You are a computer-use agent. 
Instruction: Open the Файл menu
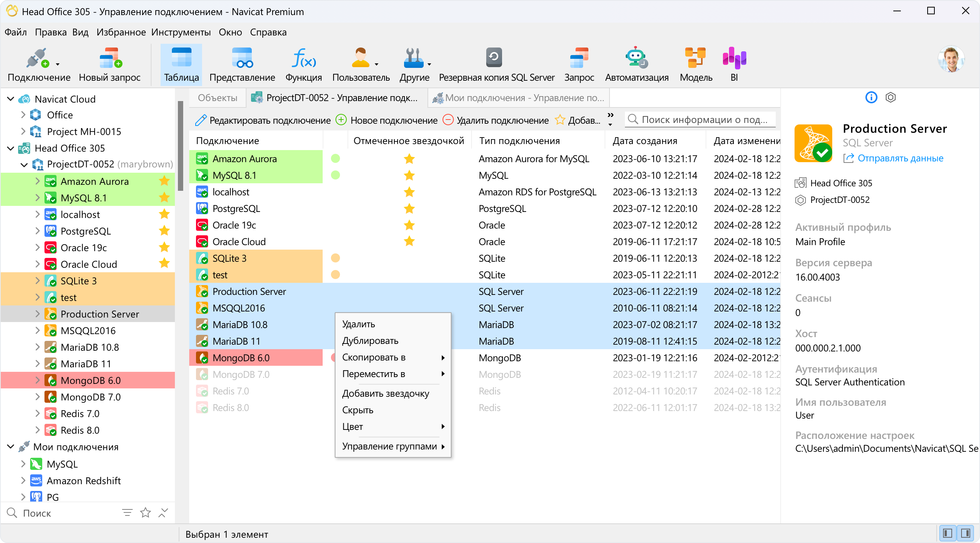(x=15, y=32)
